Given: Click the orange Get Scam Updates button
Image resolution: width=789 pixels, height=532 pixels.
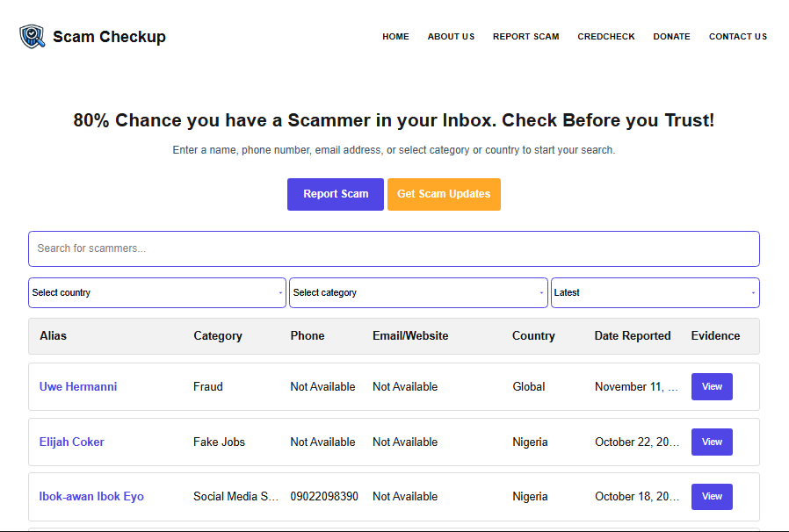Looking at the screenshot, I should [x=444, y=194].
